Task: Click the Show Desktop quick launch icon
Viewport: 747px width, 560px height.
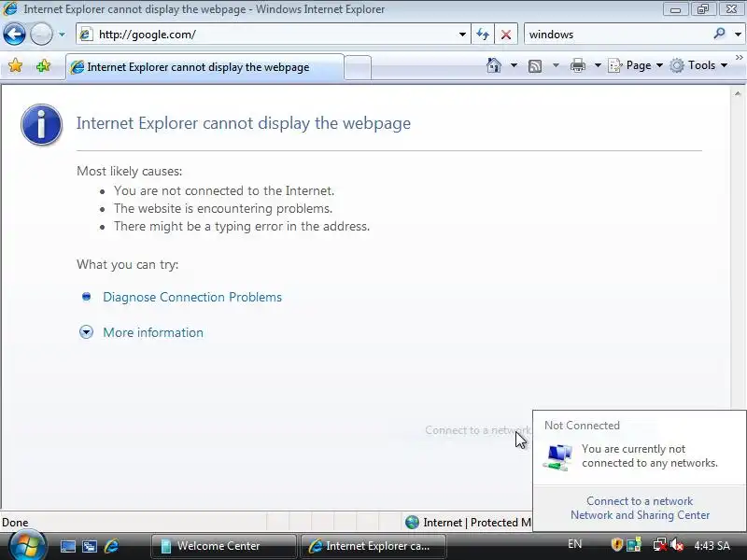Action: tap(68, 546)
